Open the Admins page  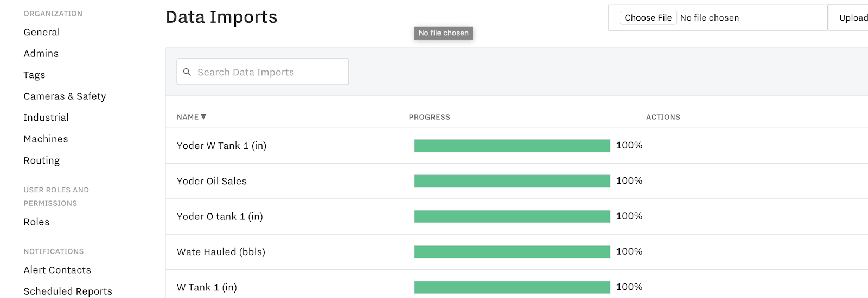pos(41,53)
